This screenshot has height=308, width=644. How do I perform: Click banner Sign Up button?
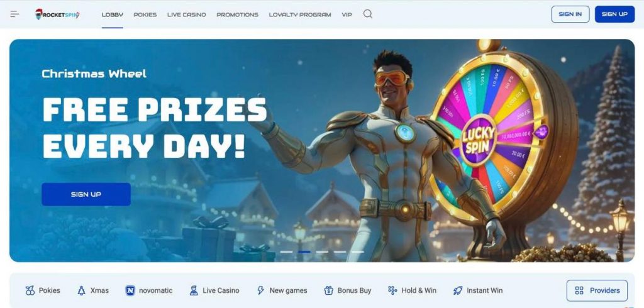(x=86, y=194)
